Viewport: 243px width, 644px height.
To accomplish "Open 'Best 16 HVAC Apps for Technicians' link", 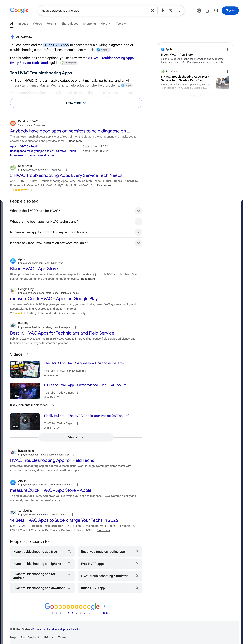I will (x=62, y=333).
